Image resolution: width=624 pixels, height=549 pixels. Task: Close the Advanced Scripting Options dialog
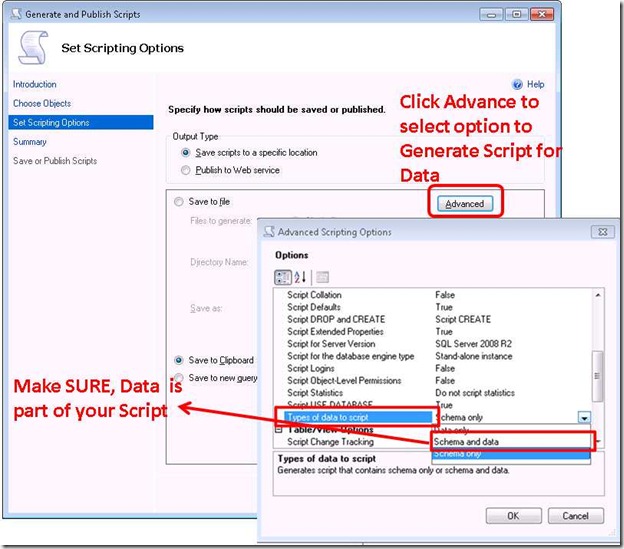click(x=603, y=232)
